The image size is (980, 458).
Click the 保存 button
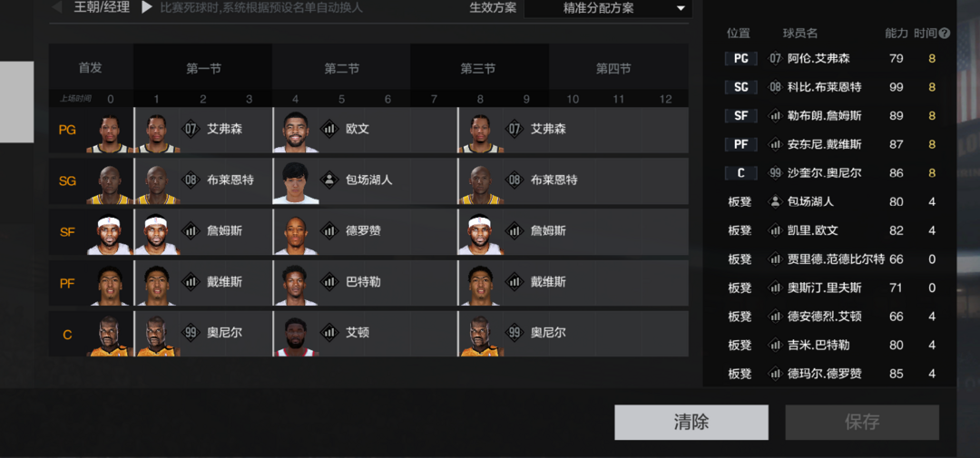[x=862, y=423]
